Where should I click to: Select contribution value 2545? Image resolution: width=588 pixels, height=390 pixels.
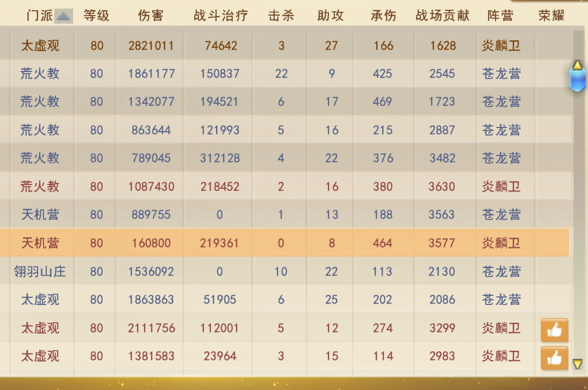click(x=442, y=74)
